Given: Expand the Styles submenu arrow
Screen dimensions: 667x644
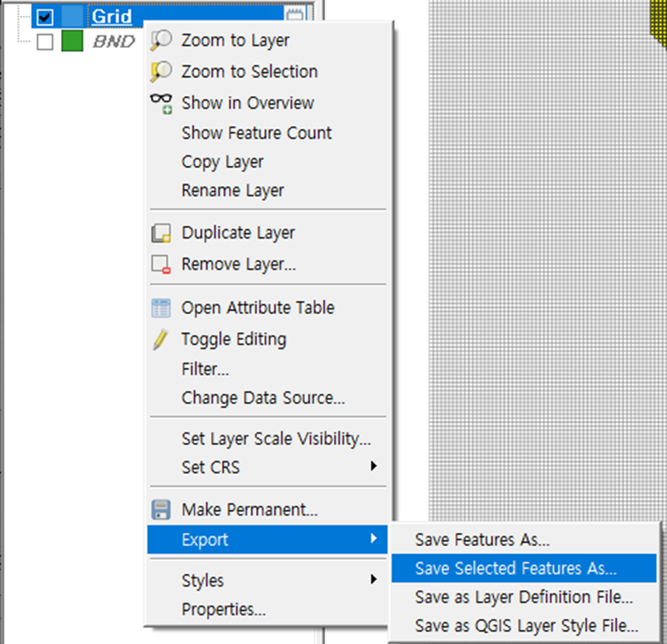Looking at the screenshot, I should click(373, 579).
